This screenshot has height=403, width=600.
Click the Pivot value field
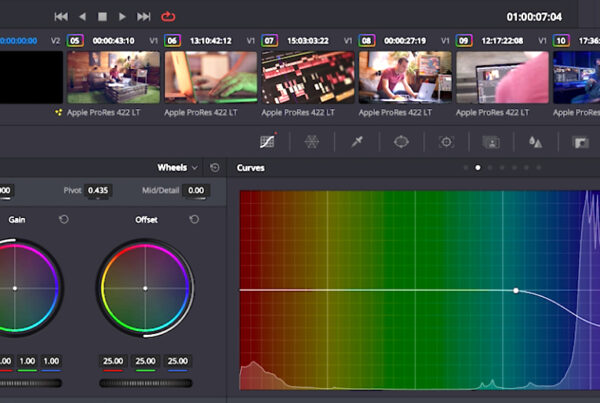coord(98,190)
